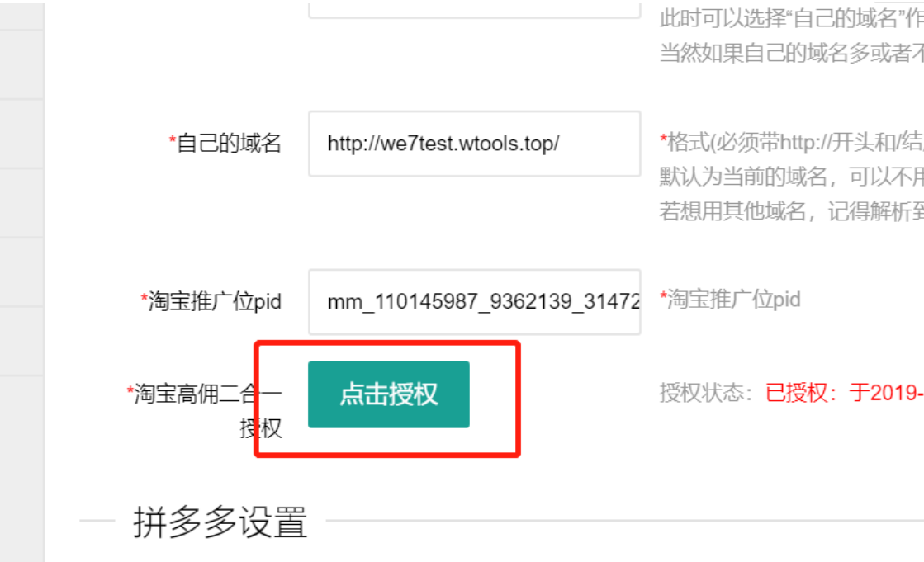Click the hint line 若想用其他域名
Viewport: 924px width, 562px height.
tap(791, 210)
